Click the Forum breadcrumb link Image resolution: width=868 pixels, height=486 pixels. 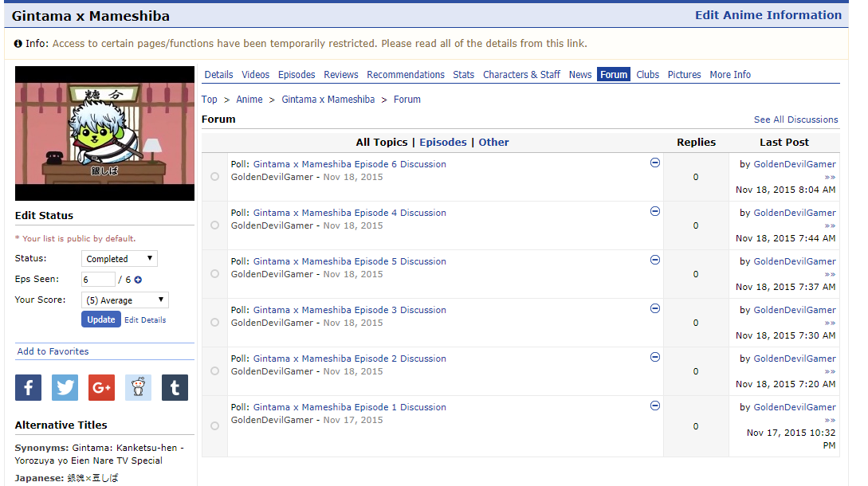407,100
